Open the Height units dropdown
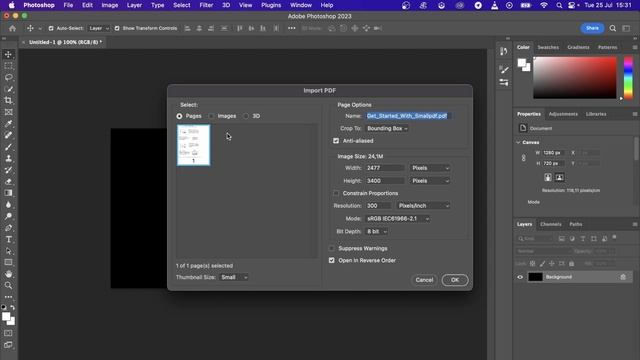The width and height of the screenshot is (640, 360). (x=430, y=181)
